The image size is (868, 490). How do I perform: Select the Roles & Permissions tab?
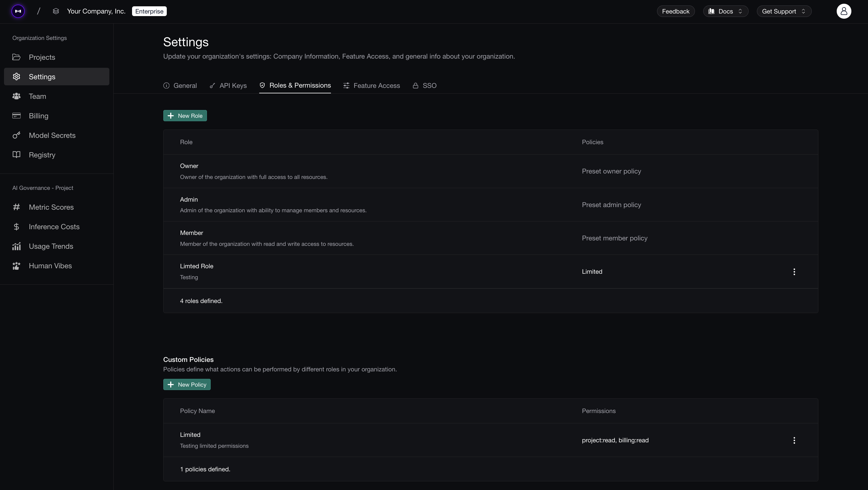pyautogui.click(x=295, y=85)
